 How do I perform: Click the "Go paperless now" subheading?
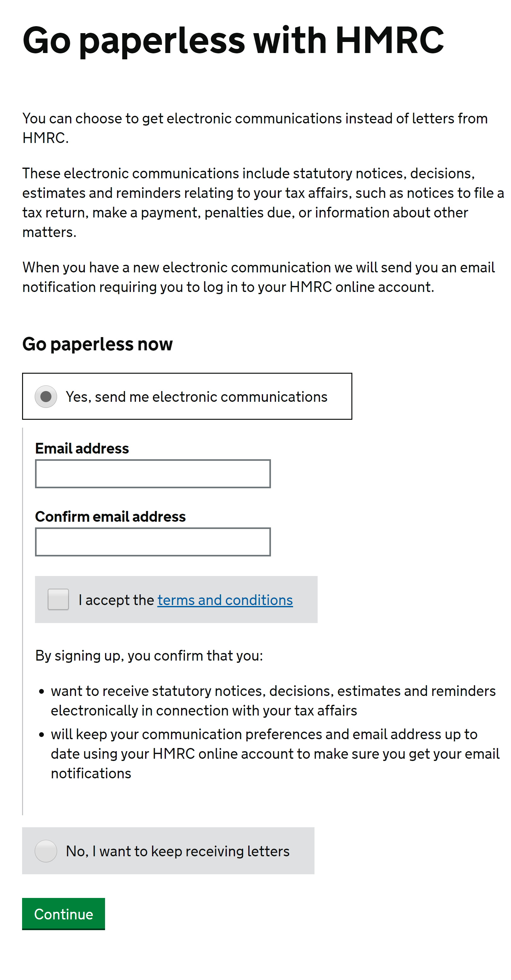tap(97, 344)
